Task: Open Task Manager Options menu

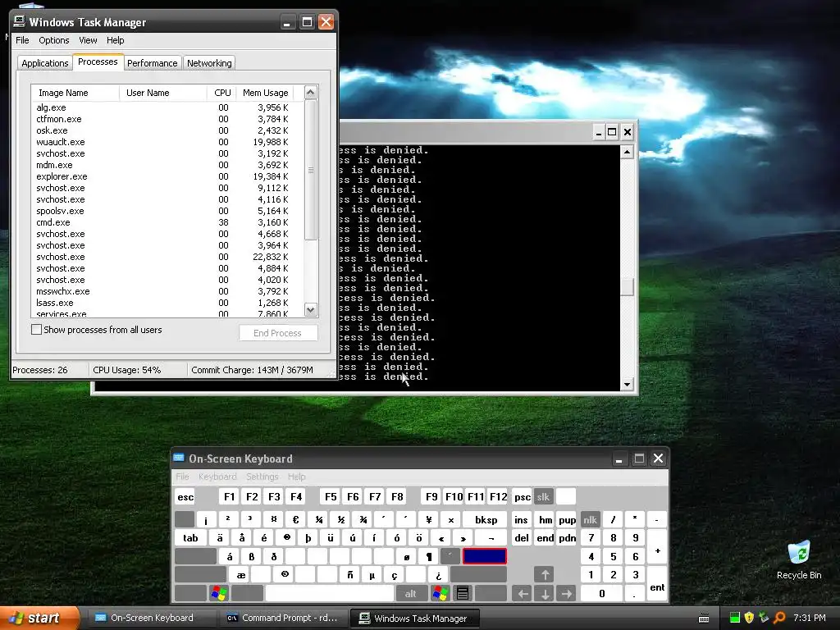Action: 53,40
